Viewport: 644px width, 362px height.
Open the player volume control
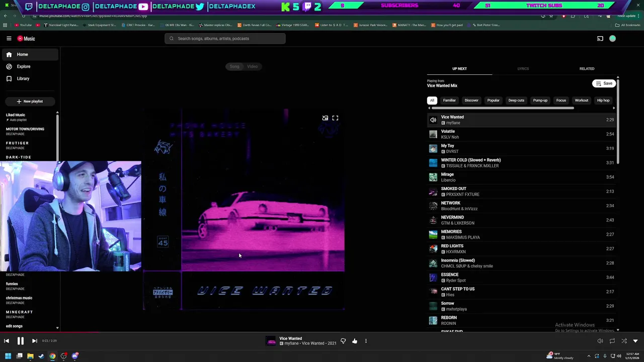click(600, 341)
